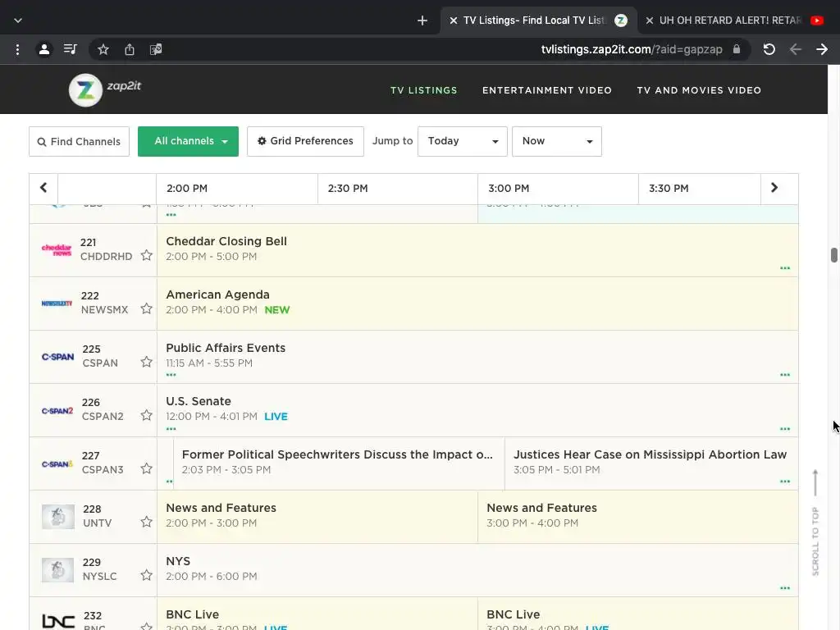
Task: Click the C-SPAN channel logo
Action: pos(57,357)
